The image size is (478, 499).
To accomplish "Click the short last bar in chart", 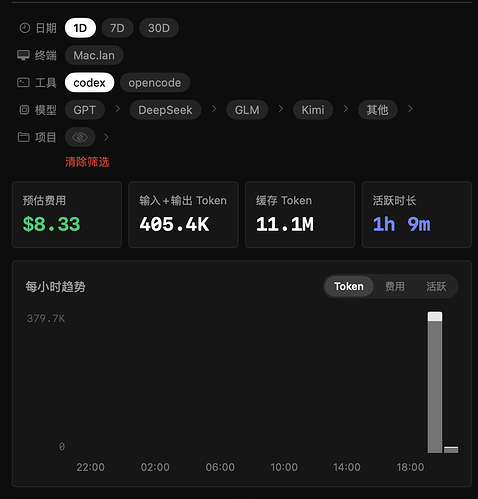I will click(x=451, y=450).
